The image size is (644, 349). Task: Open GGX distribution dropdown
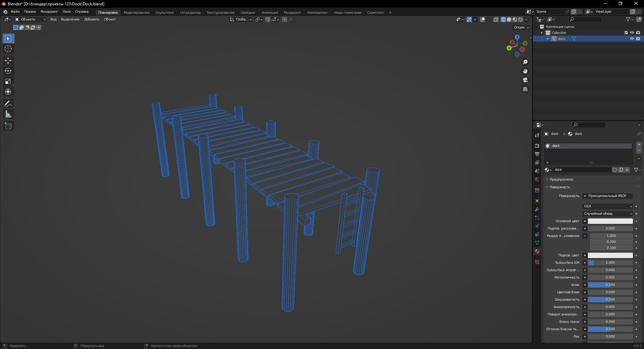point(608,206)
